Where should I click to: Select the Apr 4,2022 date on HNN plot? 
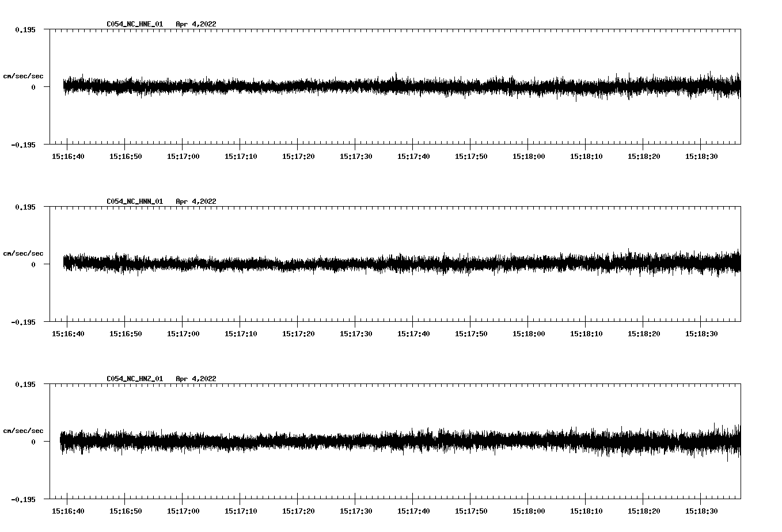tap(196, 202)
